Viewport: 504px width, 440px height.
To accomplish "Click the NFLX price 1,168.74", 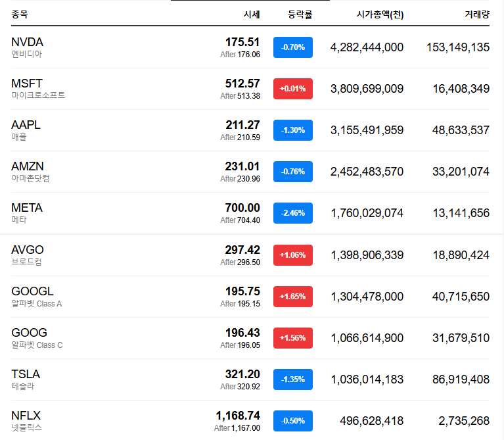I will tap(238, 416).
